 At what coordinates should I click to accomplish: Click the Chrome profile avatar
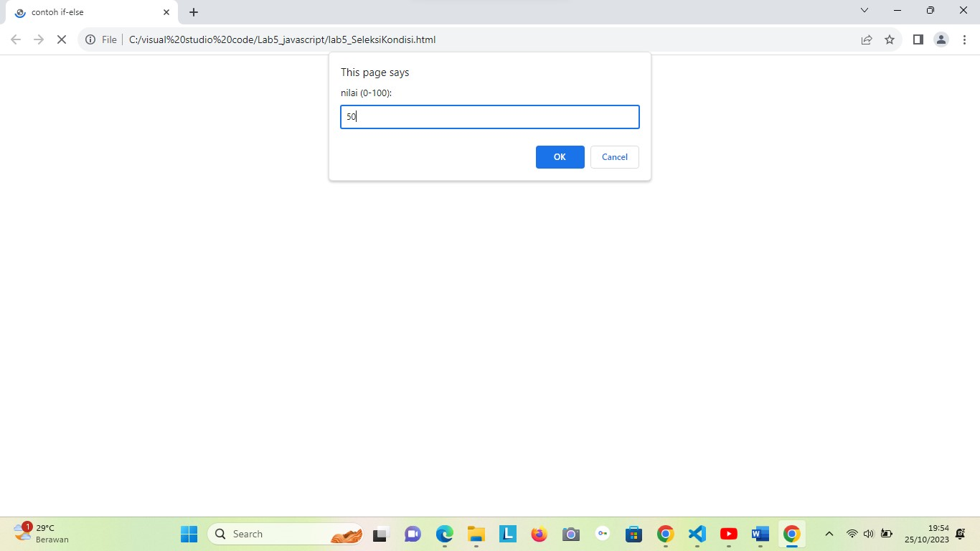[x=941, y=39]
